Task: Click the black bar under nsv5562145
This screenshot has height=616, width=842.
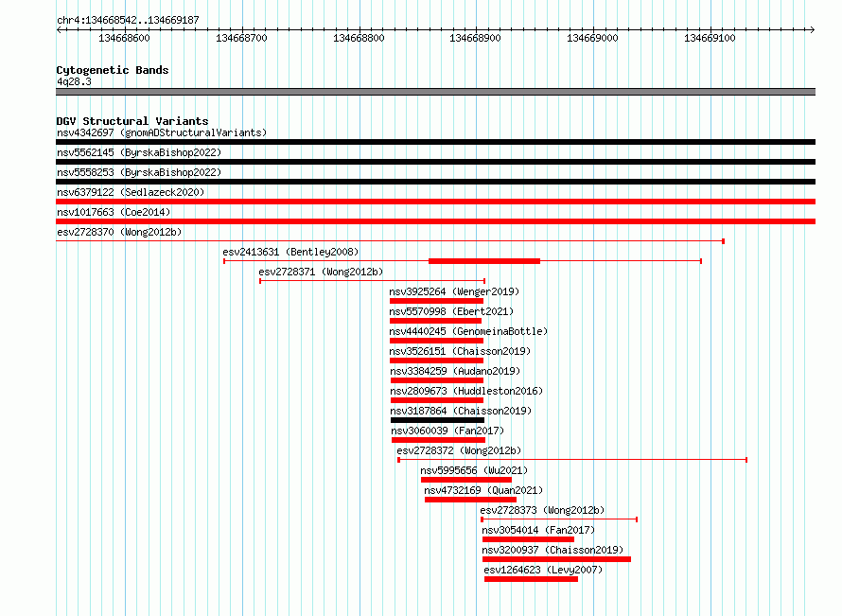Action: tap(435, 162)
